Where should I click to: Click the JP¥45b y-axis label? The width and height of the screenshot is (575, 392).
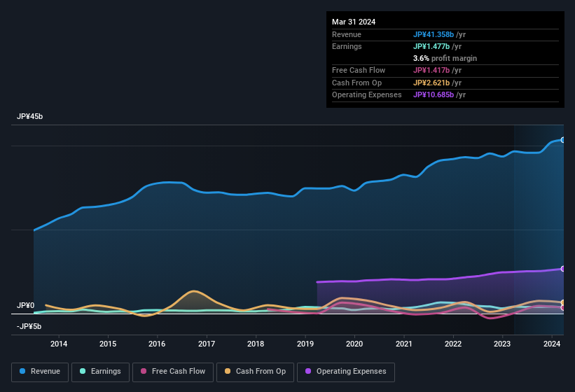[30, 117]
